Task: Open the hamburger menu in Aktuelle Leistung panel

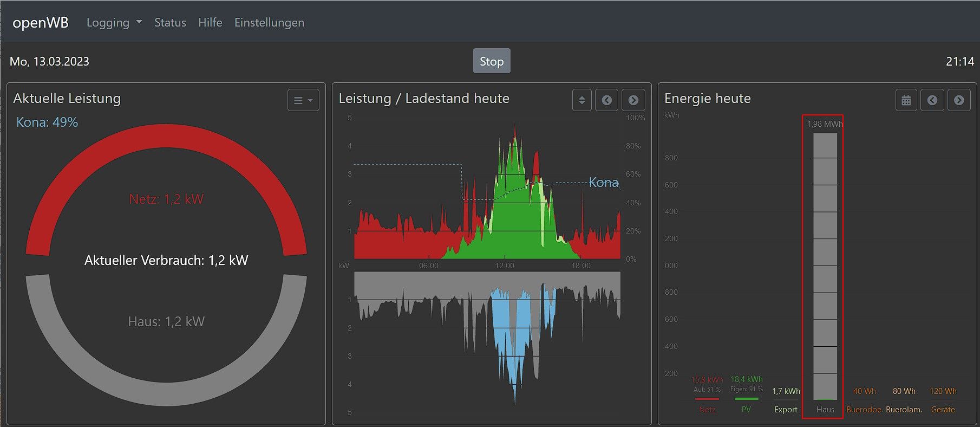Action: (x=303, y=100)
